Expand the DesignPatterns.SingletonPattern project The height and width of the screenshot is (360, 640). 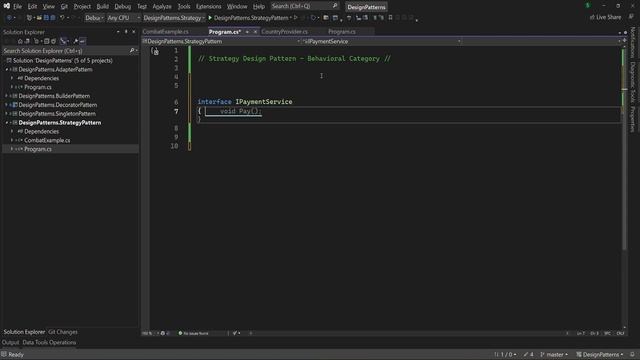[7, 114]
